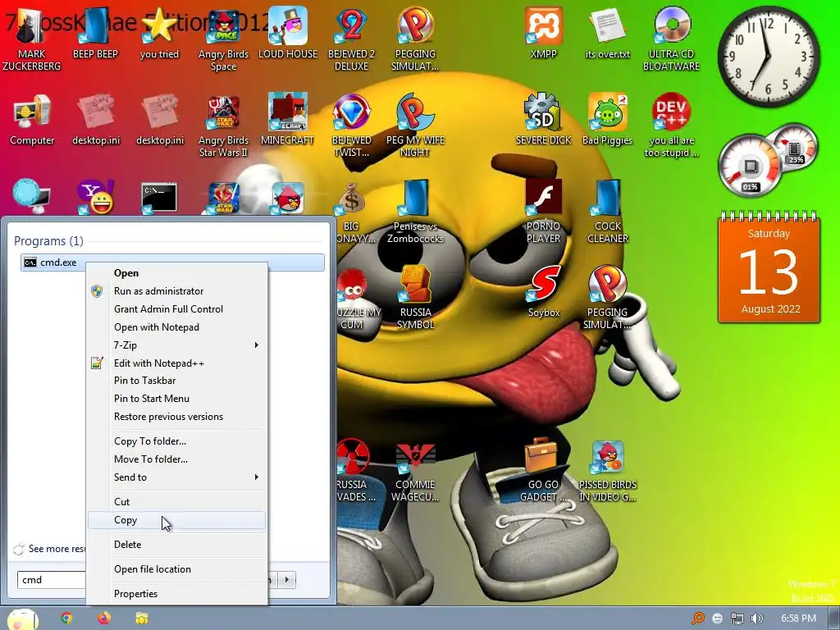Screen dimensions: 840x630
Task: Select the Angry Birds Space shortcut
Action: (223, 39)
